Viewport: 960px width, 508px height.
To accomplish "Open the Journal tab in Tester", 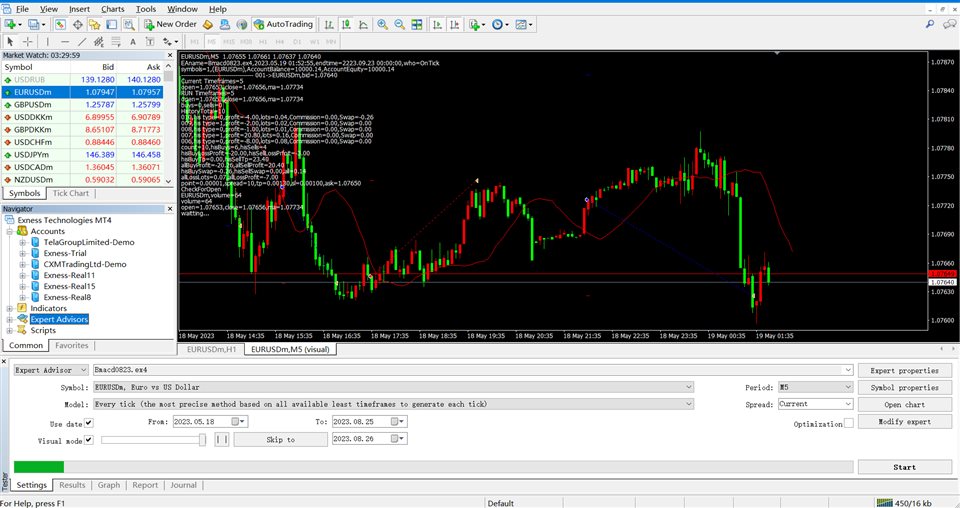I will click(183, 485).
